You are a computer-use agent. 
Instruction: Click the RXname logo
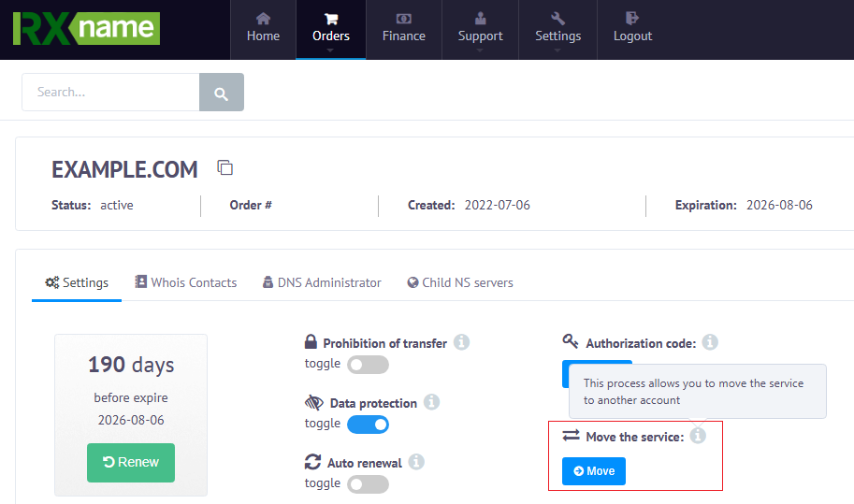[86, 29]
